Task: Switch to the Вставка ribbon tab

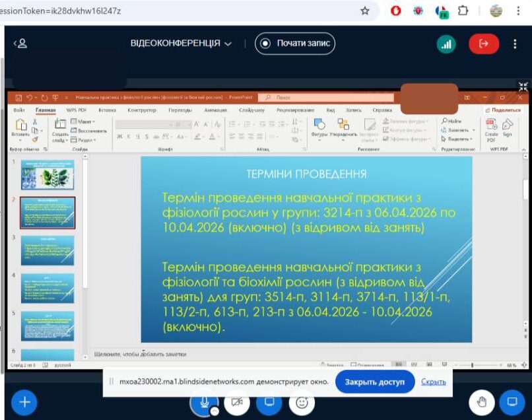Action: [x=107, y=110]
